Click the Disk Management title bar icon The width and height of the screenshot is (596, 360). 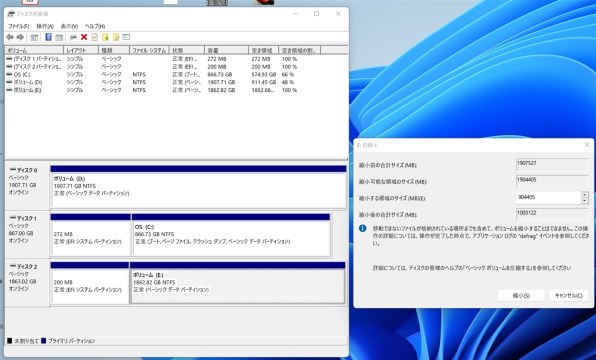coord(11,14)
